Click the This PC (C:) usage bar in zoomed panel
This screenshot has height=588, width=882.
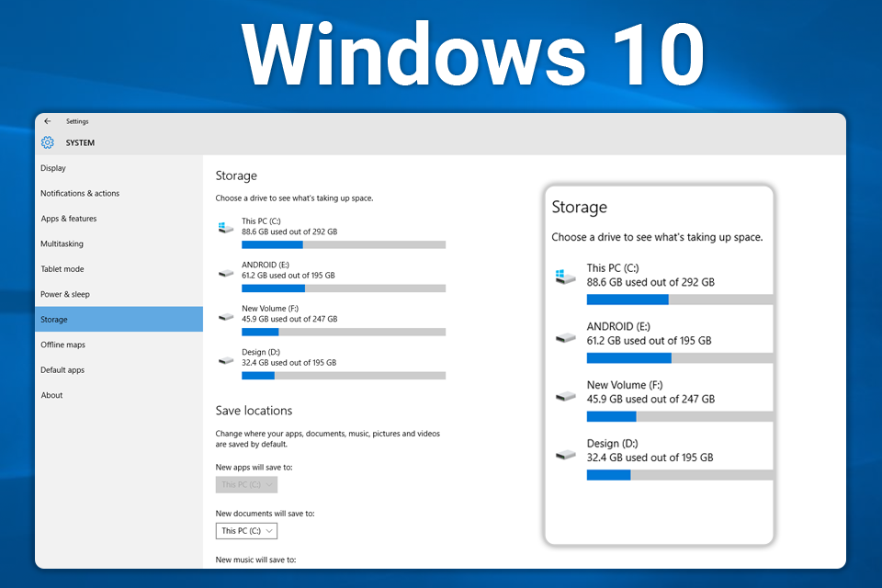click(x=680, y=300)
